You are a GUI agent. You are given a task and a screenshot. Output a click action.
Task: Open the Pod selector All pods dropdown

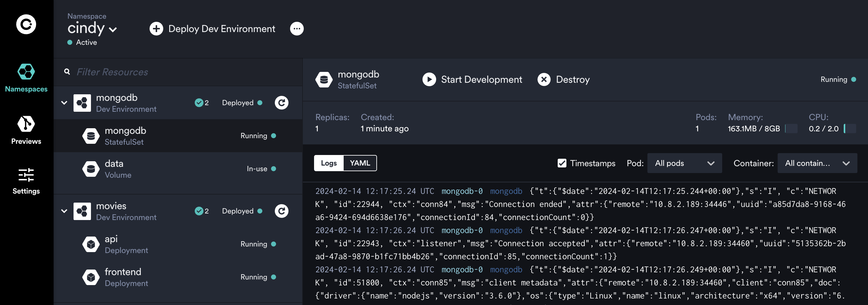tap(684, 163)
